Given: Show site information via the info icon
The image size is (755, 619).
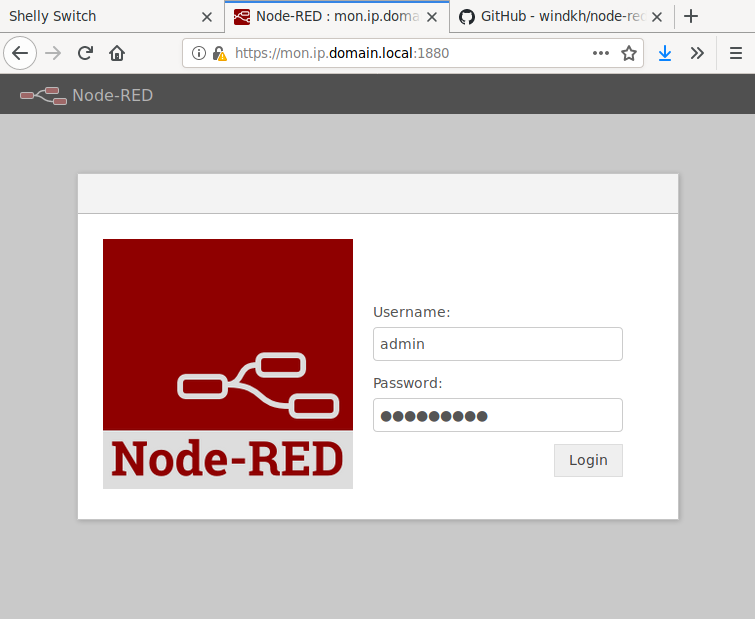Looking at the screenshot, I should pos(199,53).
